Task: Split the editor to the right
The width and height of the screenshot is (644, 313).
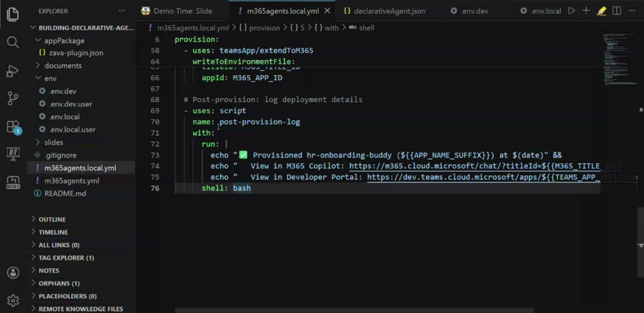Action: click(617, 11)
